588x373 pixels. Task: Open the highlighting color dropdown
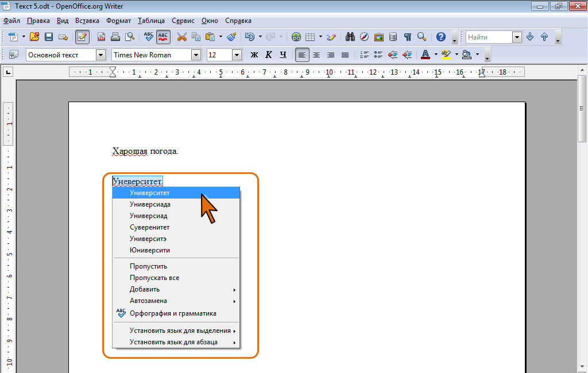[x=457, y=55]
